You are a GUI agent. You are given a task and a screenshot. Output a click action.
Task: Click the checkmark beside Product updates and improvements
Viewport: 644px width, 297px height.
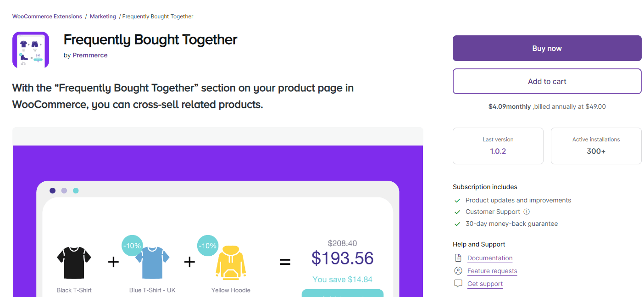457,200
